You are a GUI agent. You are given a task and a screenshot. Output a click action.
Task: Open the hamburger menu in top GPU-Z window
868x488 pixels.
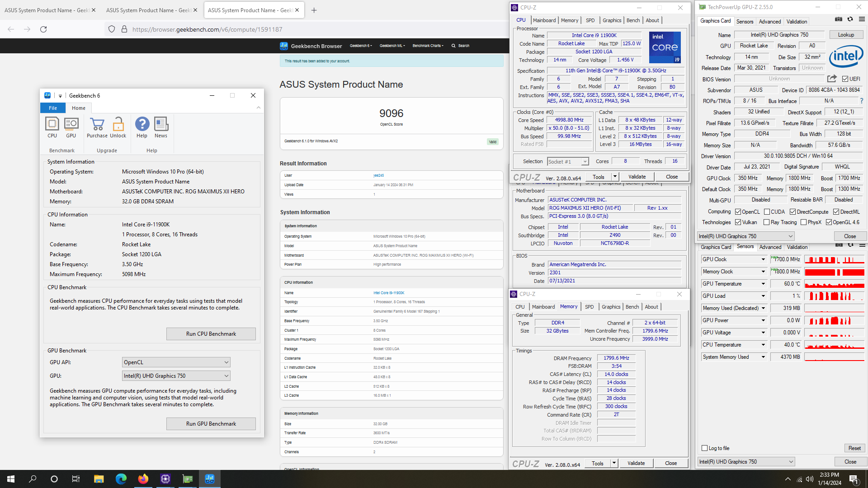[862, 19]
